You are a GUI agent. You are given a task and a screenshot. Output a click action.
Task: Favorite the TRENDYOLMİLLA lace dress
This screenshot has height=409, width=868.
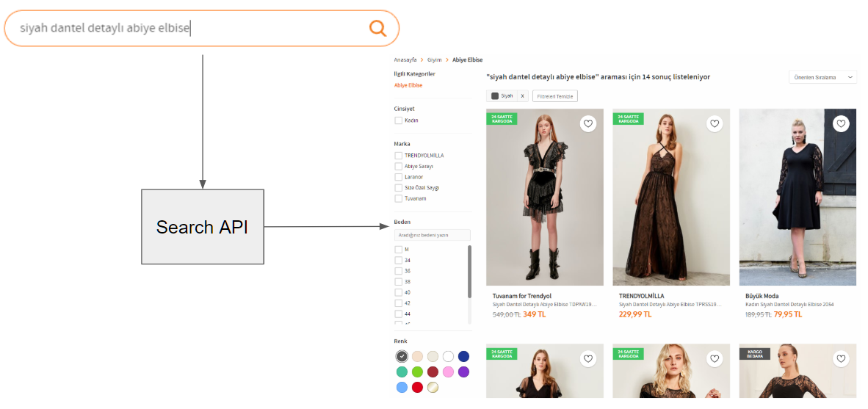[x=715, y=124]
